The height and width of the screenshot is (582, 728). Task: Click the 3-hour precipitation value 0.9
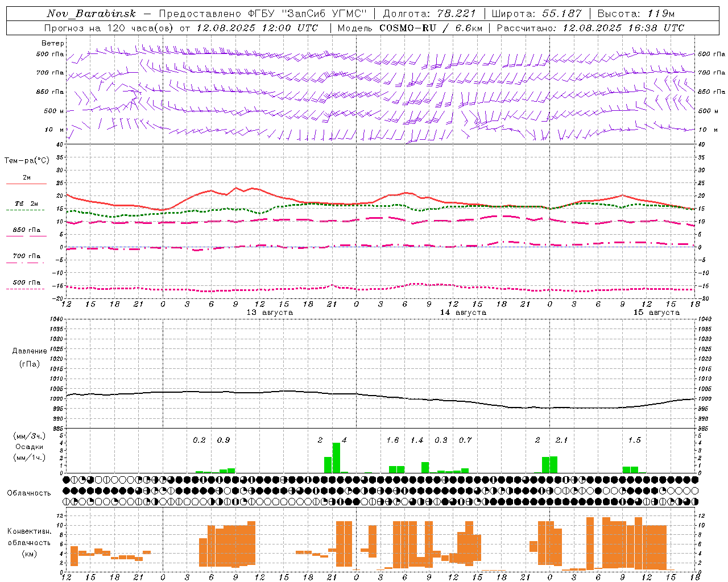point(224,440)
